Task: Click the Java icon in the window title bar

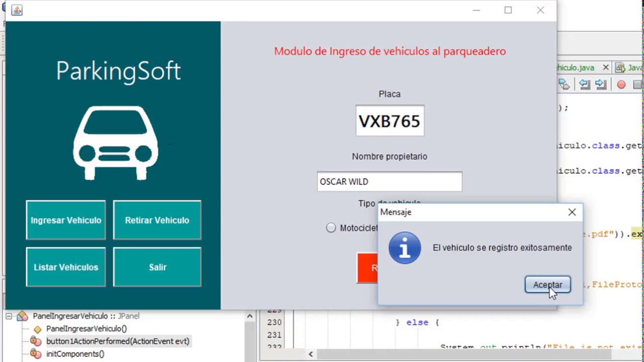Action: (x=17, y=10)
